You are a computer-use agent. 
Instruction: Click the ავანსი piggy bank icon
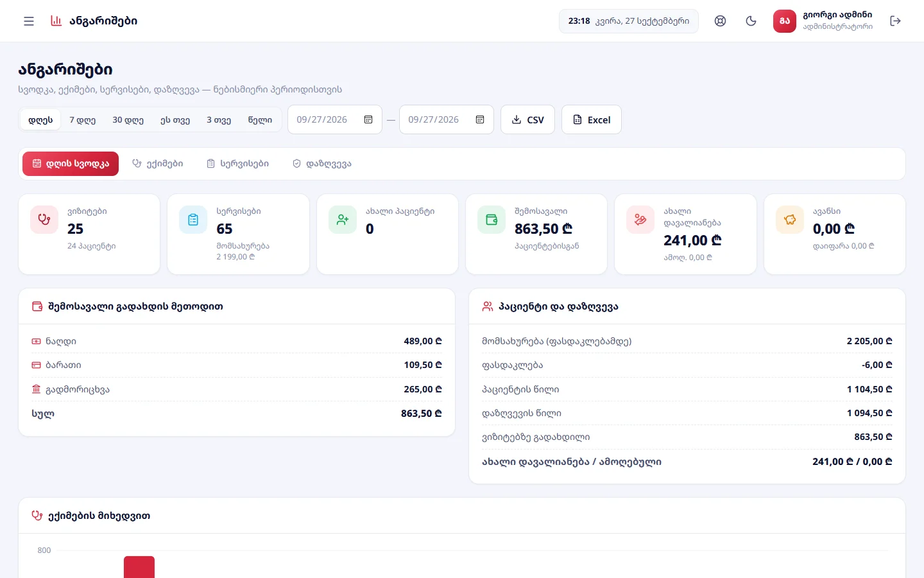point(790,220)
